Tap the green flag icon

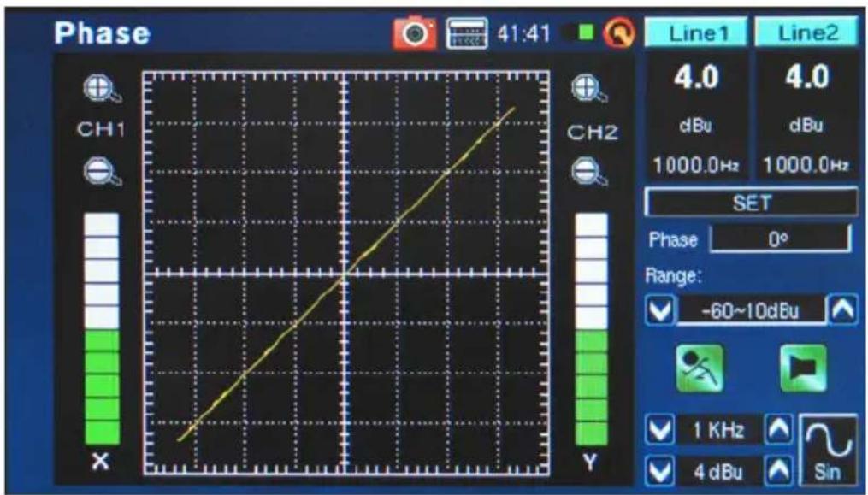803,368
